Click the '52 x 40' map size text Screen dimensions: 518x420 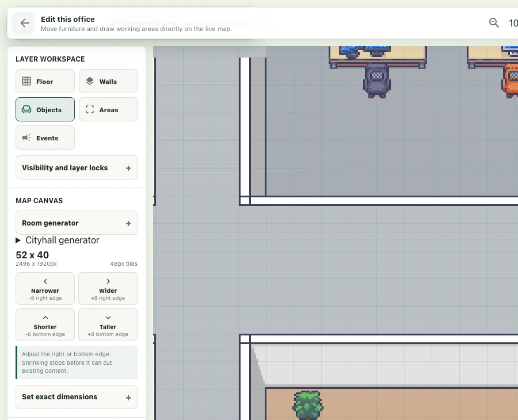(x=32, y=255)
